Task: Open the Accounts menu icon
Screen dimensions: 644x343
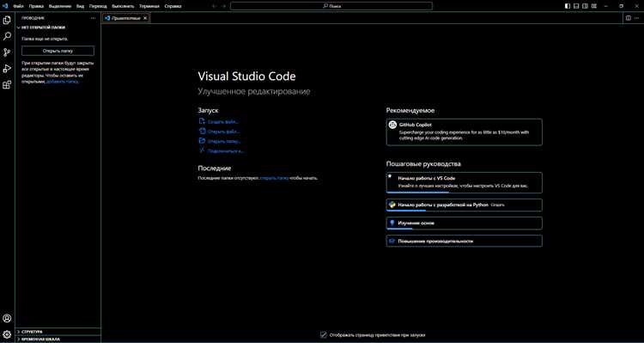Action: 7,318
